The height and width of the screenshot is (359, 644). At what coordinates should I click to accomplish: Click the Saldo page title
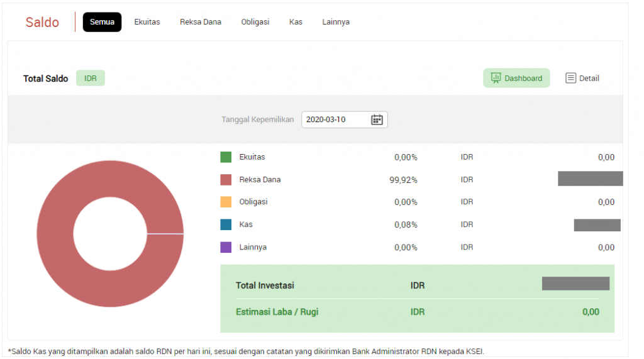tap(42, 23)
